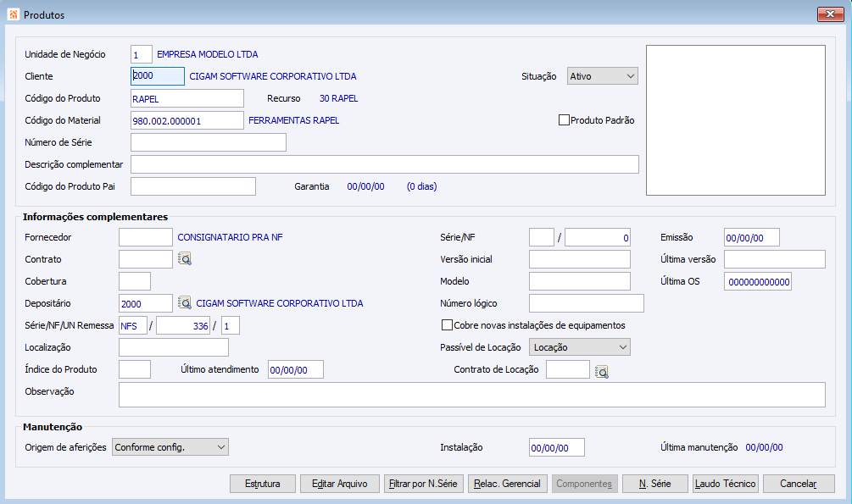The height and width of the screenshot is (504, 852).
Task: Click the Contrato de Locação field
Action: pos(568,369)
